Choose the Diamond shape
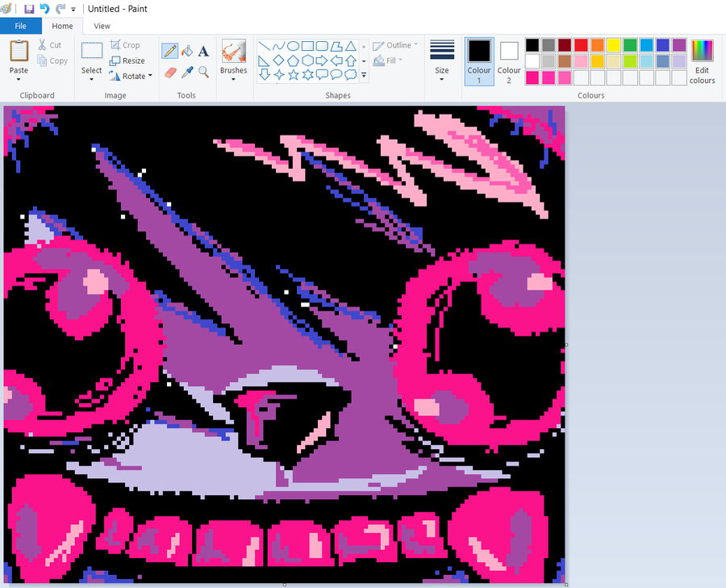Viewport: 726px width, 588px height. [279, 60]
